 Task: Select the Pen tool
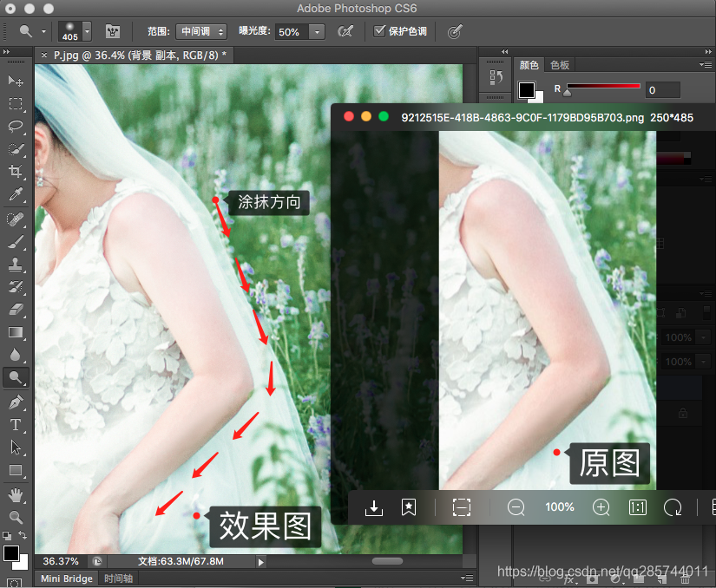[x=16, y=402]
